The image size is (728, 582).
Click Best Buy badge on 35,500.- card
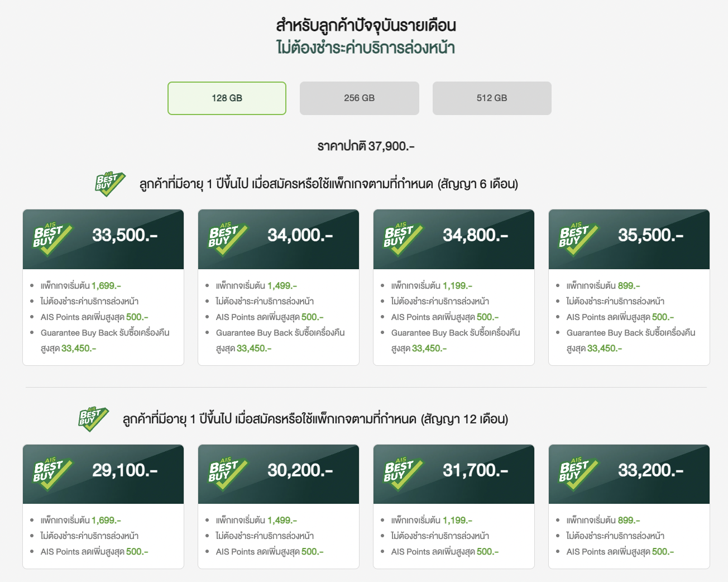point(579,239)
